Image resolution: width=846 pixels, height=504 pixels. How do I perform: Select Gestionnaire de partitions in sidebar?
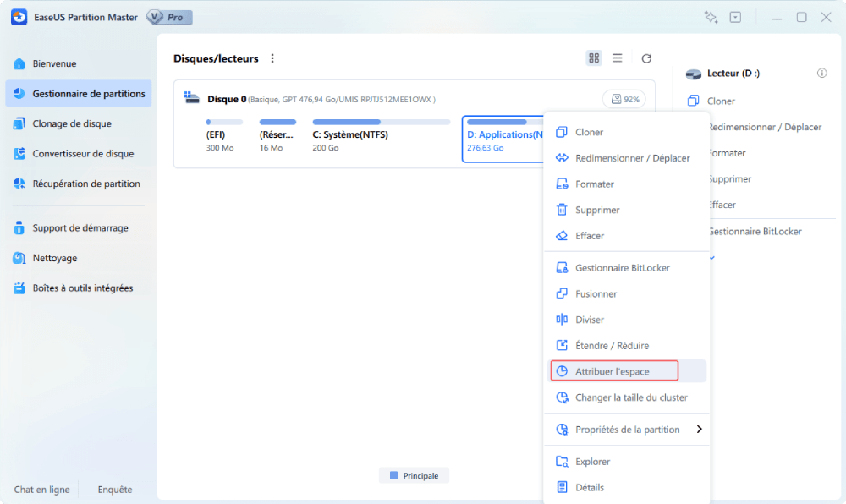tap(78, 94)
